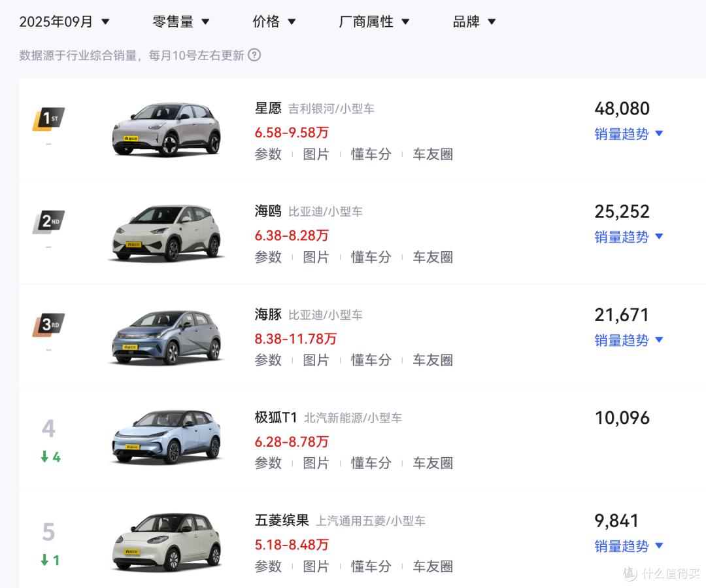This screenshot has width=706, height=588.
Task: Open the 海豚 car thumbnail
Action: coord(167,337)
